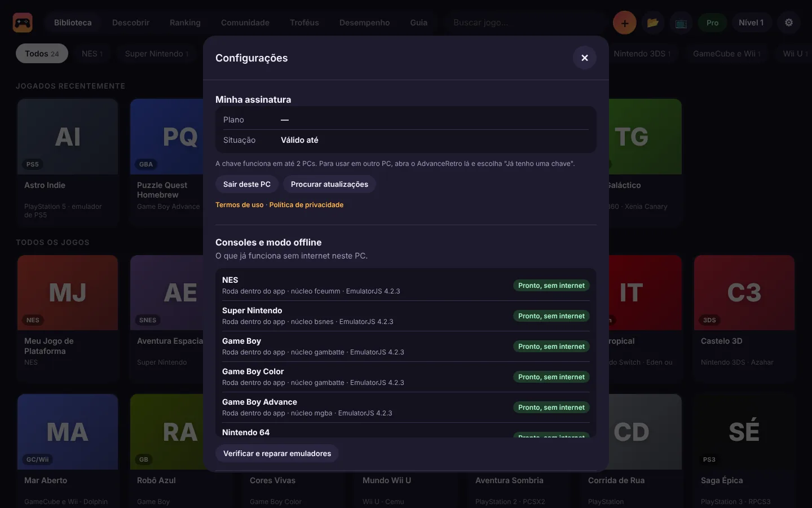Open the Política de privacidade link
Viewport: 812px width, 508px height.
(306, 205)
